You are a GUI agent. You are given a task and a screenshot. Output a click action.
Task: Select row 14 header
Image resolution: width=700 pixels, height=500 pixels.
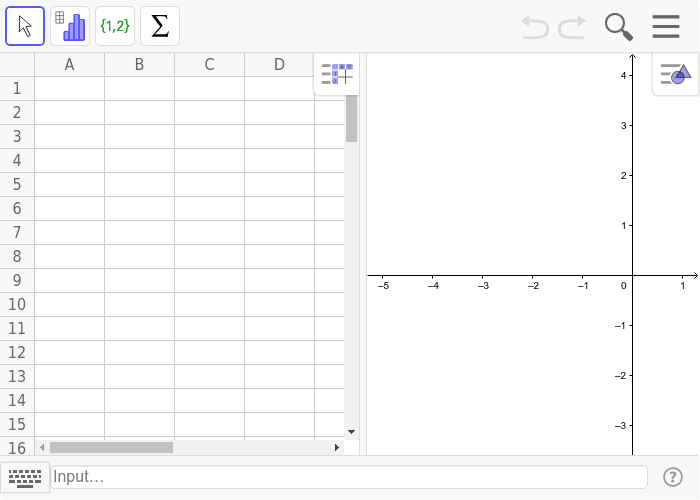17,400
